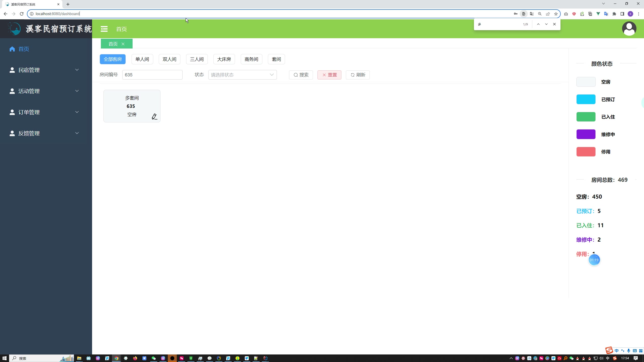Screen dimensions: 644x362
Task: Click the 搜索 search button
Action: 301,75
